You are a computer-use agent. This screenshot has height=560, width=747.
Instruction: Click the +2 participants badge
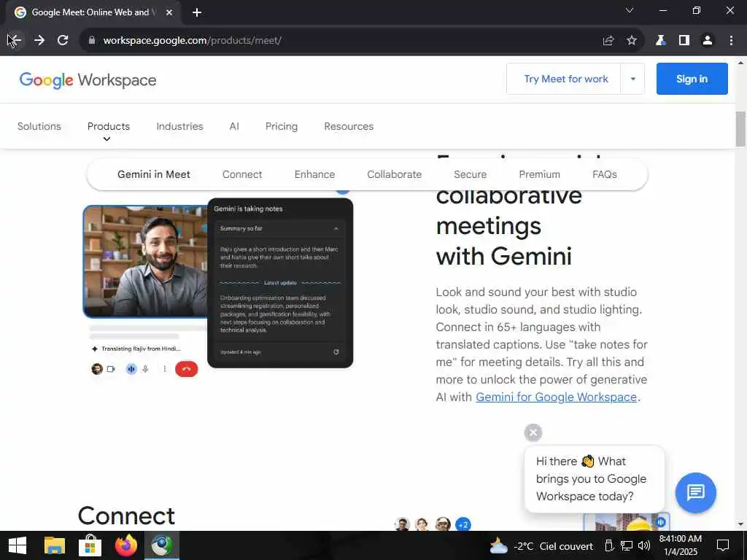[463, 525]
